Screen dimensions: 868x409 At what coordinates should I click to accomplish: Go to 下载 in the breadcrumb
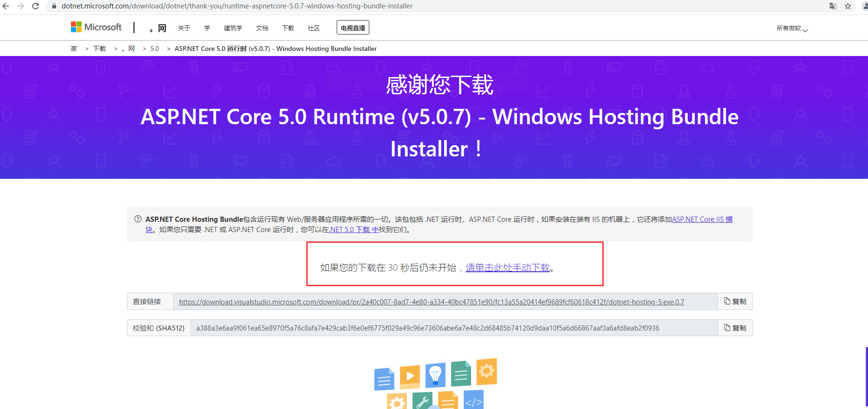pyautogui.click(x=99, y=49)
